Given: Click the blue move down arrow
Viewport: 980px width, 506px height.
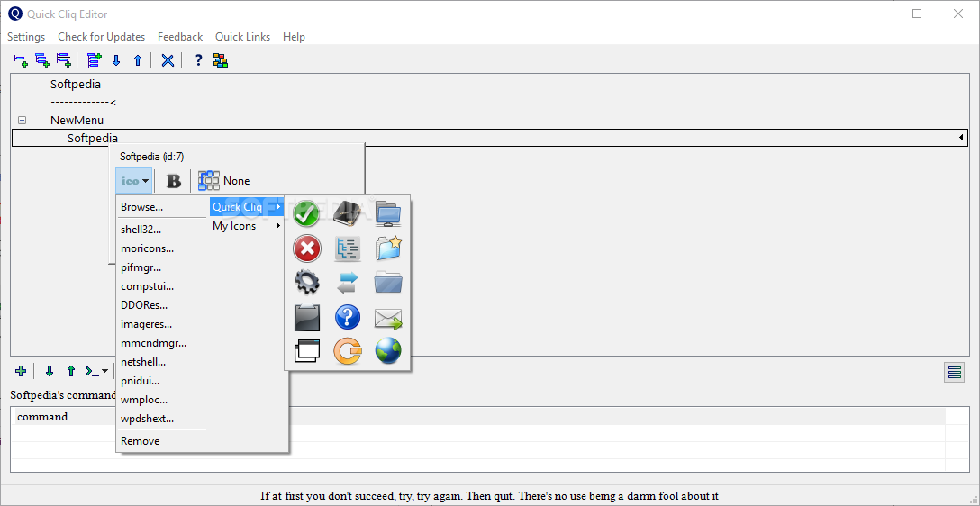Looking at the screenshot, I should click(x=115, y=60).
